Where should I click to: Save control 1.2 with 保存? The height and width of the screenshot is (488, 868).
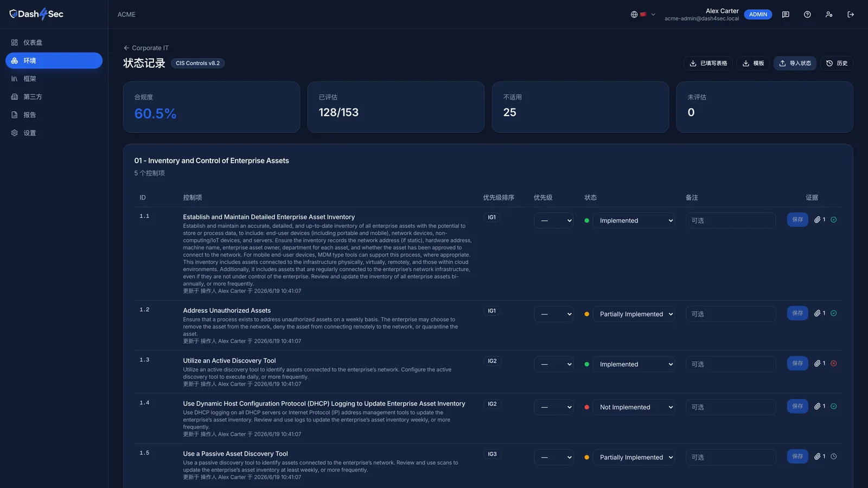[797, 313]
